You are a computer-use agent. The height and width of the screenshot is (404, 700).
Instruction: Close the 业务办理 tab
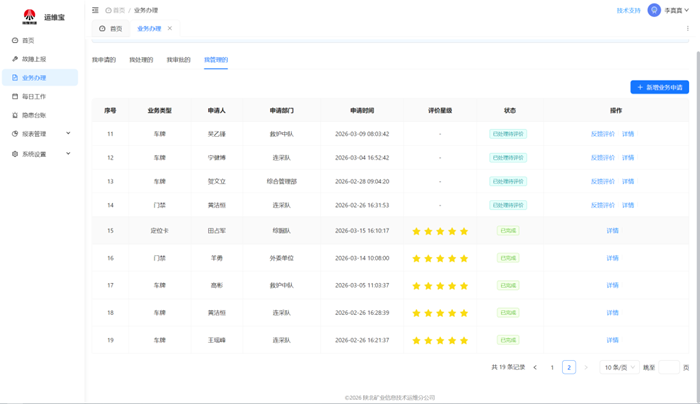click(170, 29)
